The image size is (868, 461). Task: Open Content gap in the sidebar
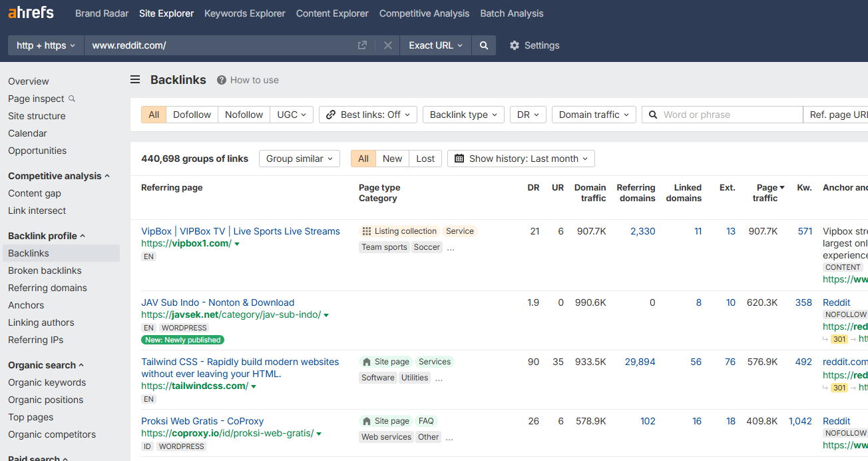pyautogui.click(x=35, y=193)
